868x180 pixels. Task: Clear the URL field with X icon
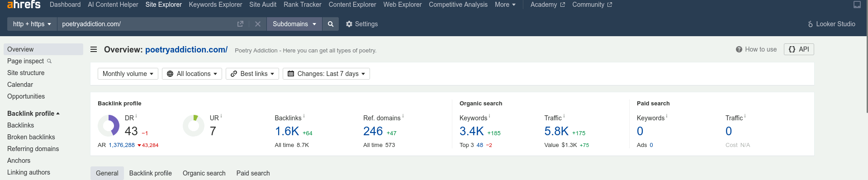258,24
